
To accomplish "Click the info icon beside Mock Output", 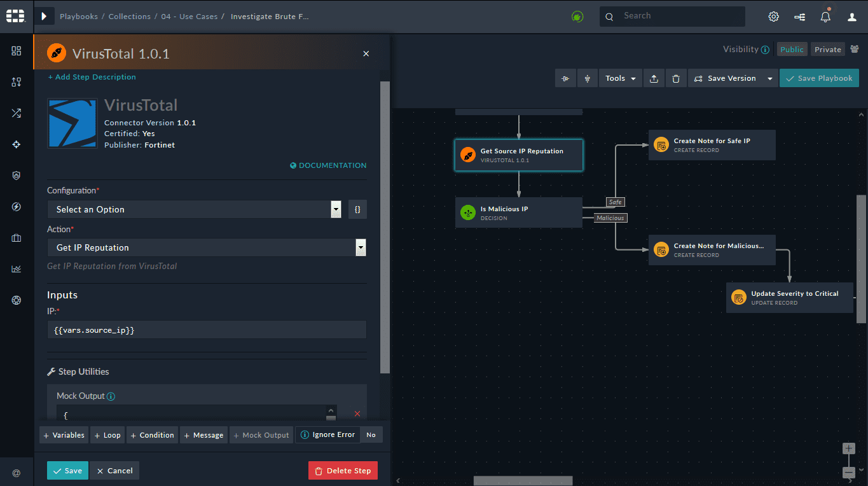I will [111, 396].
